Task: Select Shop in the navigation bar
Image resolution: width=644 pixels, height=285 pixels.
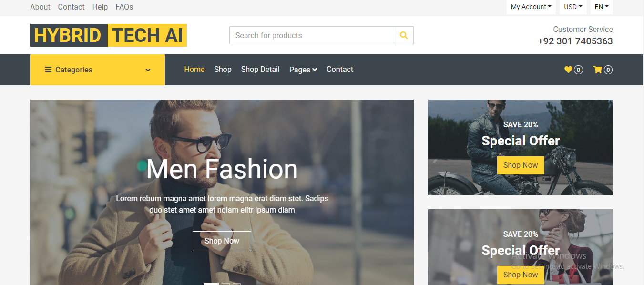Action: [x=223, y=70]
